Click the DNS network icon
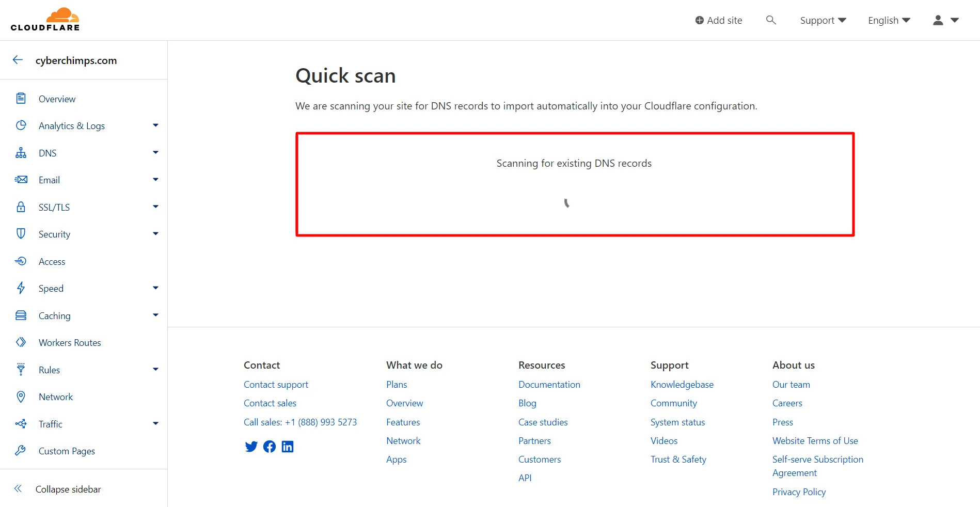 coord(21,153)
